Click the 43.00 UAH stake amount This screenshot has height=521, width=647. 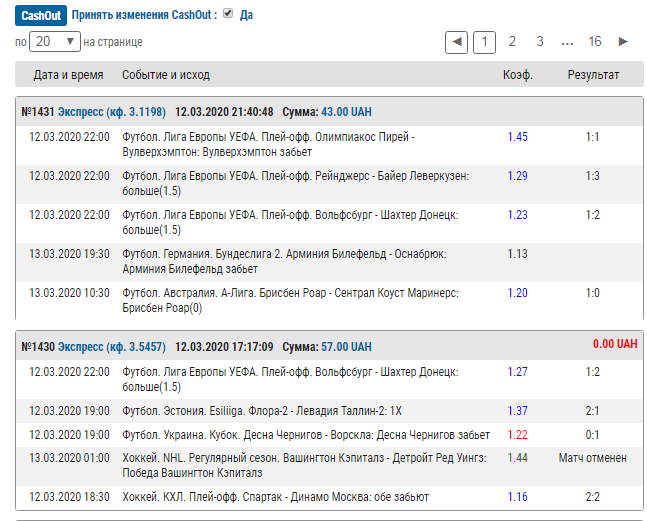click(x=346, y=112)
